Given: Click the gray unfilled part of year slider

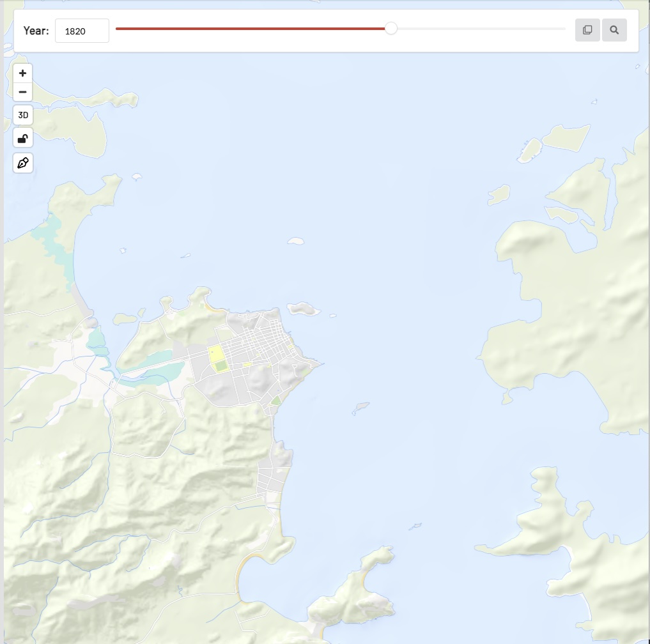Looking at the screenshot, I should click(479, 29).
